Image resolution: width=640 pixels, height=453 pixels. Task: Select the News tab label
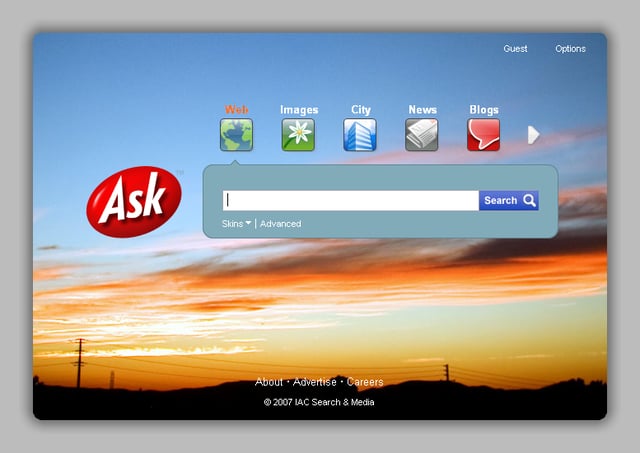click(423, 110)
